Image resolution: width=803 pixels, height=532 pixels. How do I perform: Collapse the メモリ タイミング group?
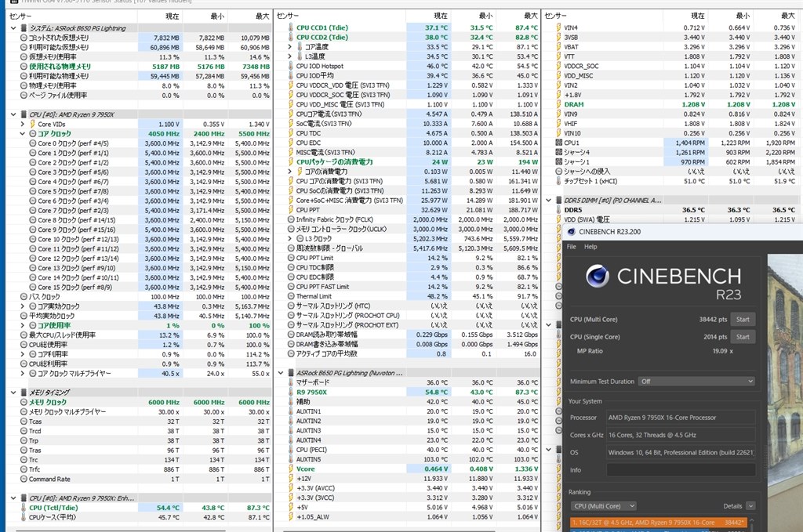(x=13, y=393)
